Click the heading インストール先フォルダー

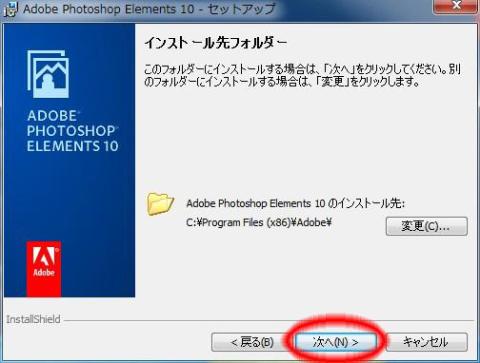pyautogui.click(x=215, y=43)
